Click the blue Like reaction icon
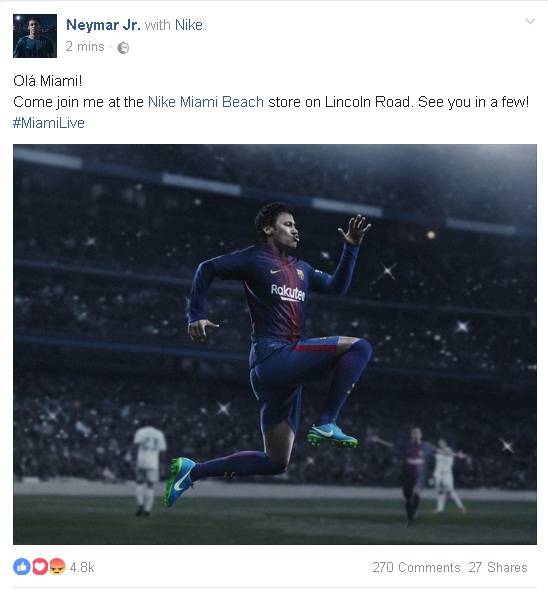Viewport: 548px width, 590px height. (21, 566)
